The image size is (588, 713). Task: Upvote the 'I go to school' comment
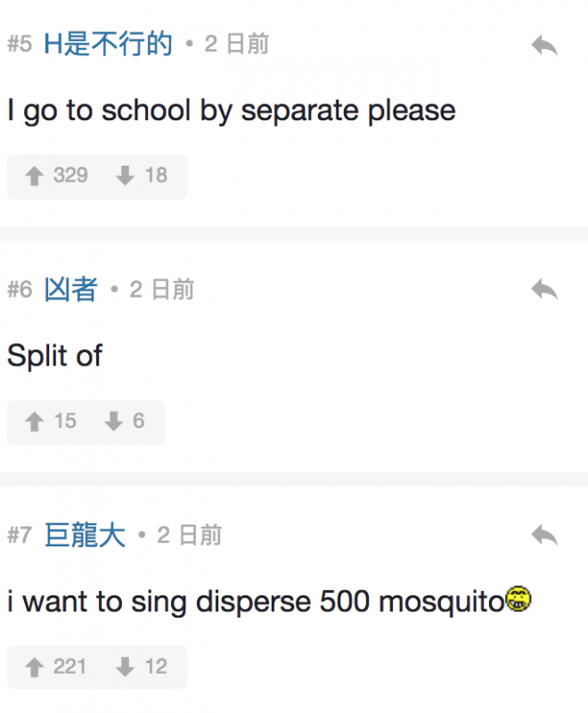[x=36, y=176]
